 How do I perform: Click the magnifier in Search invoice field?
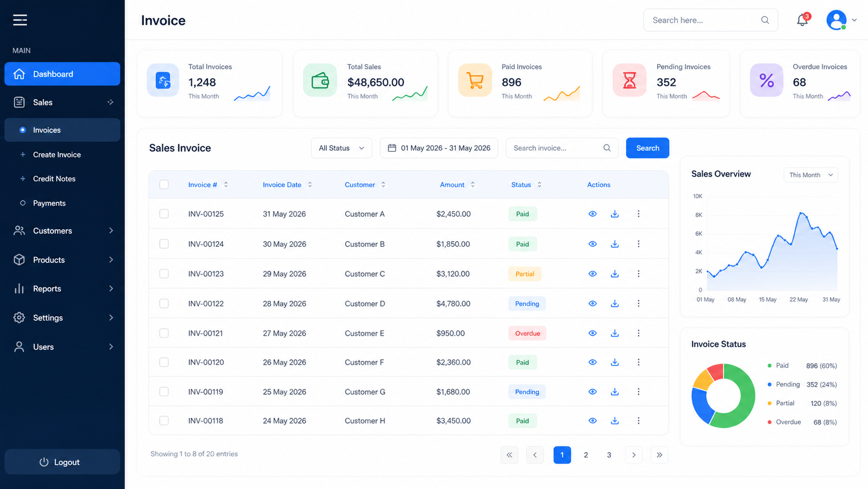tap(607, 148)
